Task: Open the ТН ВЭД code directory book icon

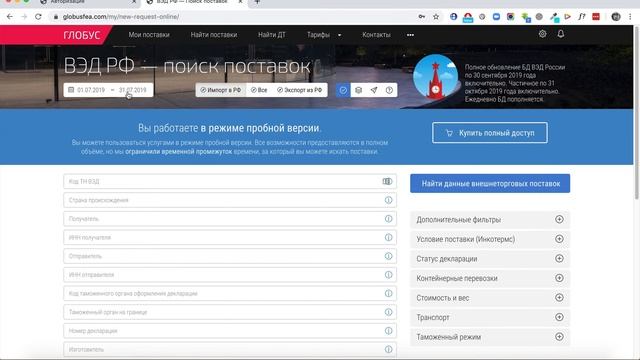Action: pos(387,181)
